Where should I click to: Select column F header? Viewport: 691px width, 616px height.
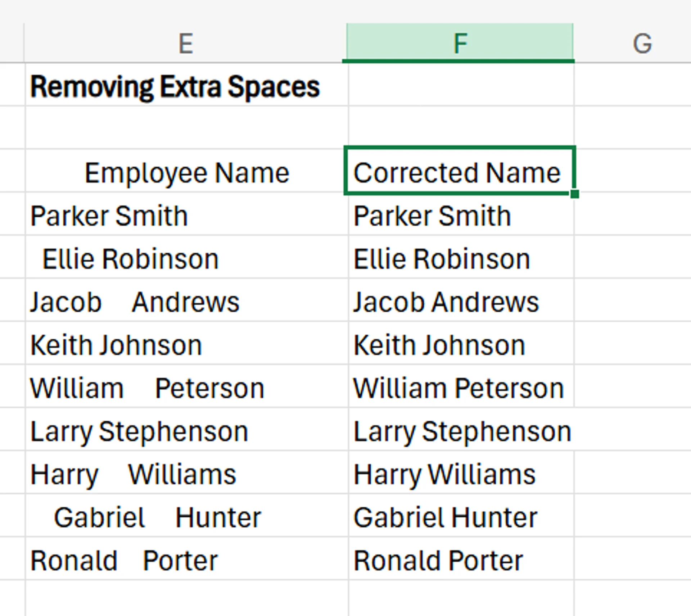click(x=461, y=41)
